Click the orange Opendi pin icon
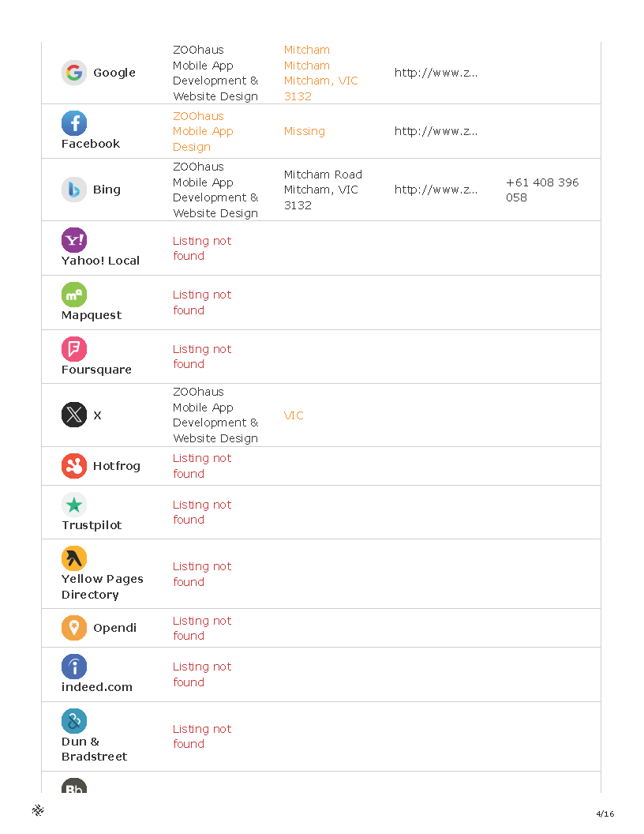Viewport: 644px width, 834px height. pyautogui.click(x=74, y=628)
